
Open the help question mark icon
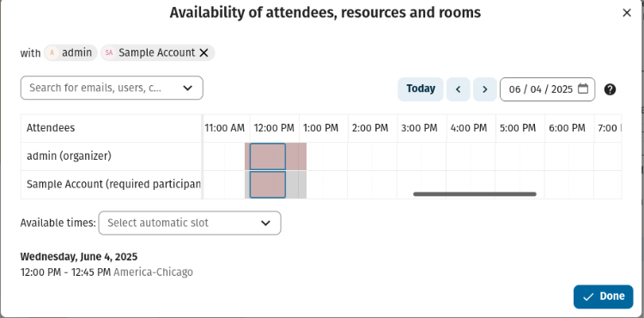(x=610, y=89)
